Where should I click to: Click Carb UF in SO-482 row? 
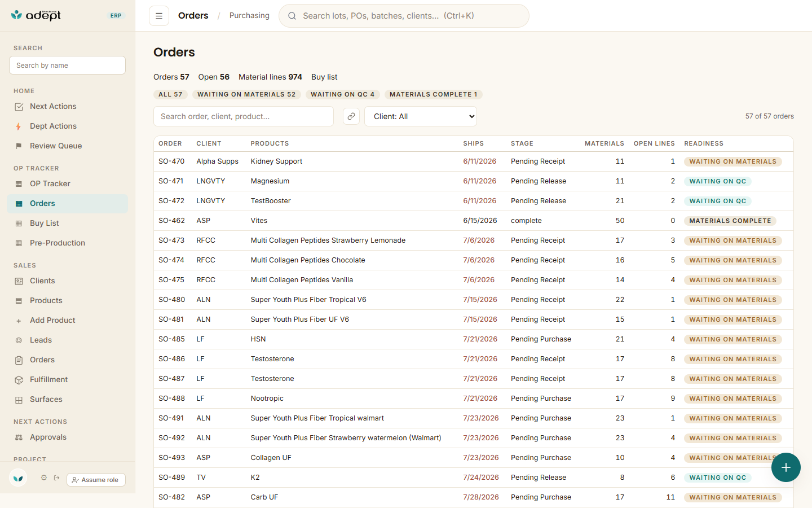point(264,497)
